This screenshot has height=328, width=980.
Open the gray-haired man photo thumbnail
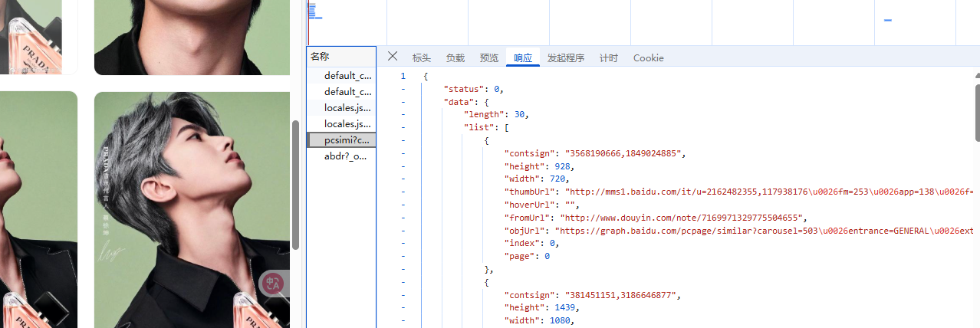pos(192,210)
